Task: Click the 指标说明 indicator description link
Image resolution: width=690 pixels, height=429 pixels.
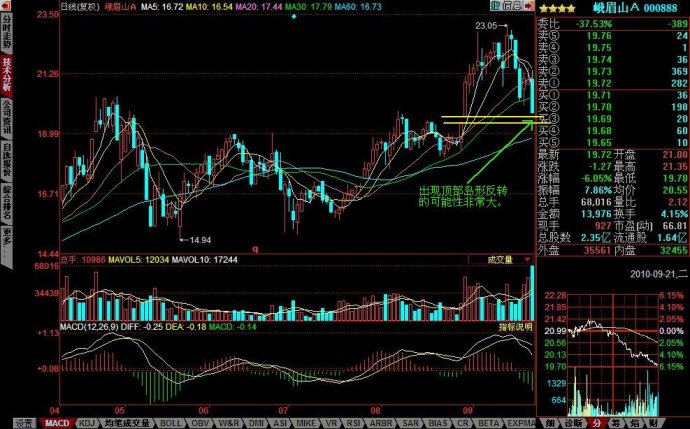Action: coord(515,327)
